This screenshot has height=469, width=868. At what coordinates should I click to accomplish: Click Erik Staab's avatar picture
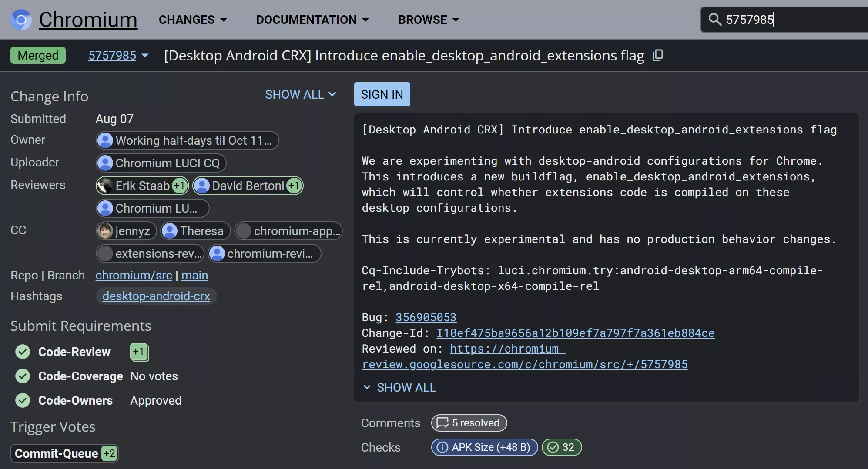pos(105,186)
